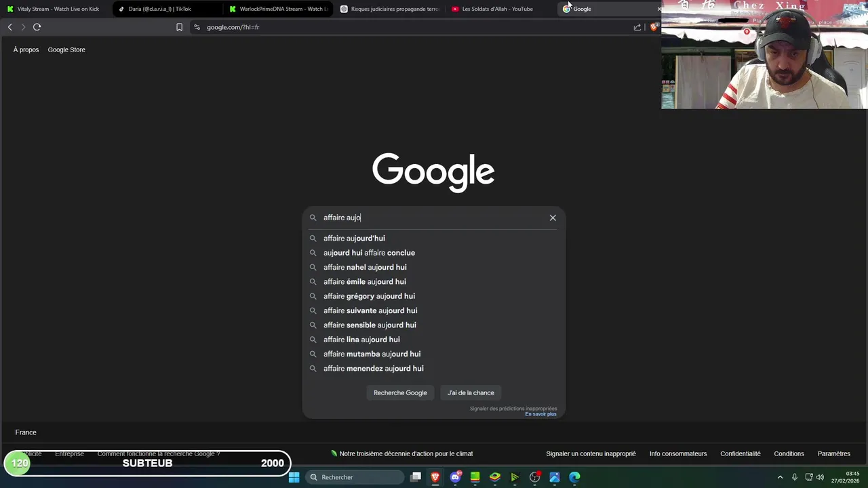Open Brave Shields lion icon
Viewport: 868px width, 488px height.
click(654, 27)
